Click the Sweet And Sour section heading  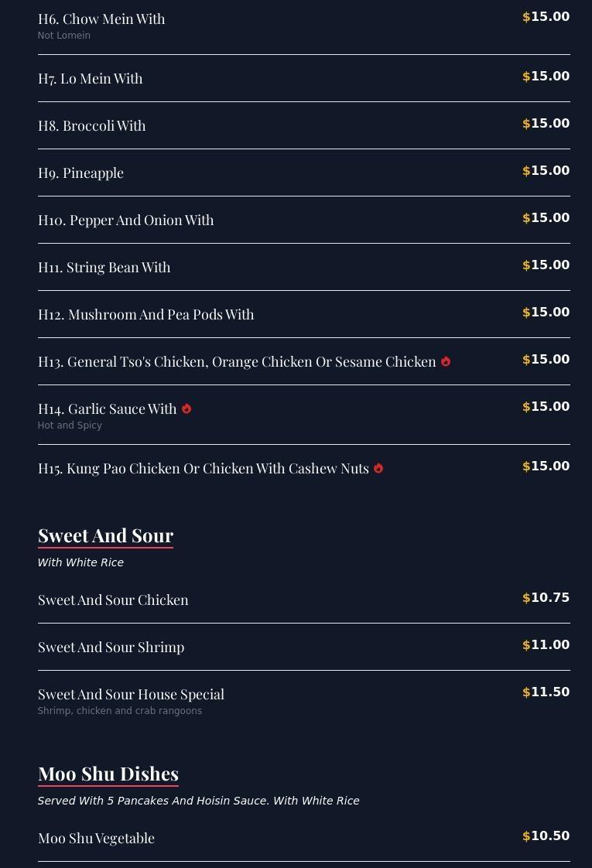105,535
